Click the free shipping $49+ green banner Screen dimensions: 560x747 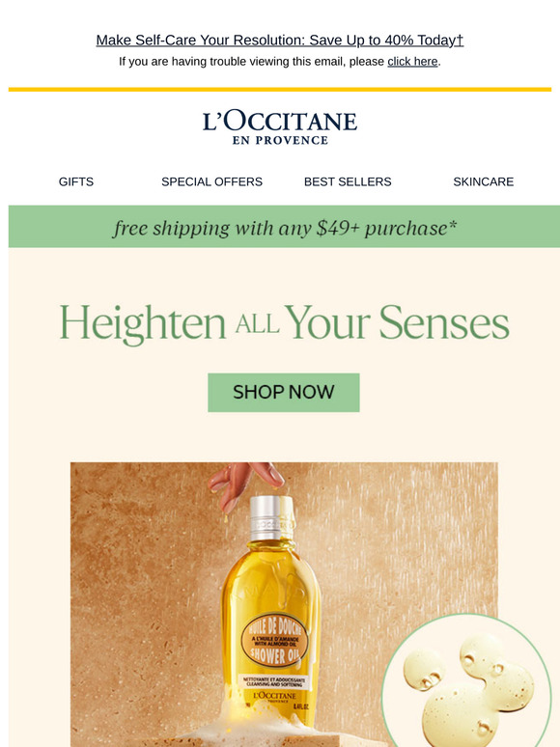[284, 227]
